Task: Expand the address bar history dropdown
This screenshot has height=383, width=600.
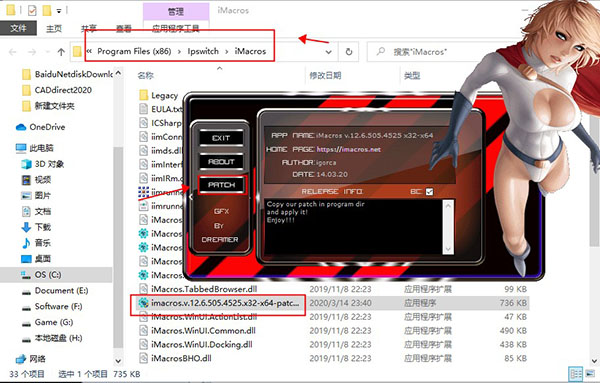Action: pyautogui.click(x=328, y=52)
